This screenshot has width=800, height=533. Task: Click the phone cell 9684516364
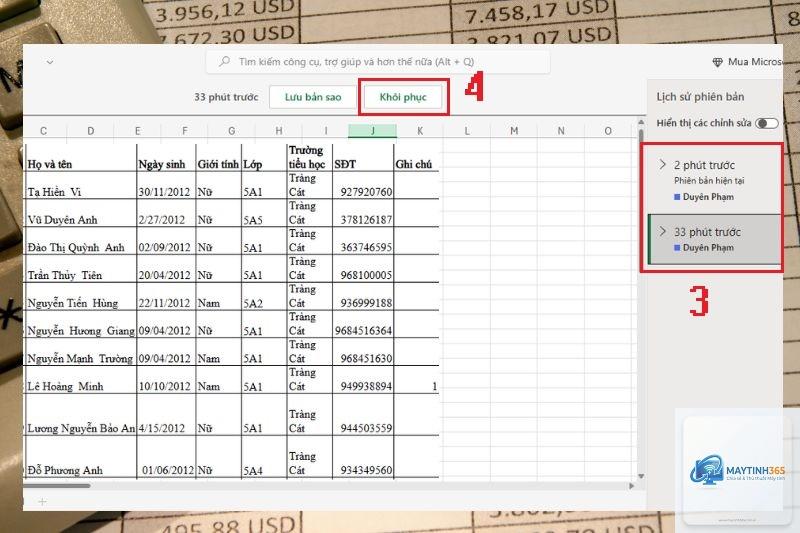pos(363,324)
